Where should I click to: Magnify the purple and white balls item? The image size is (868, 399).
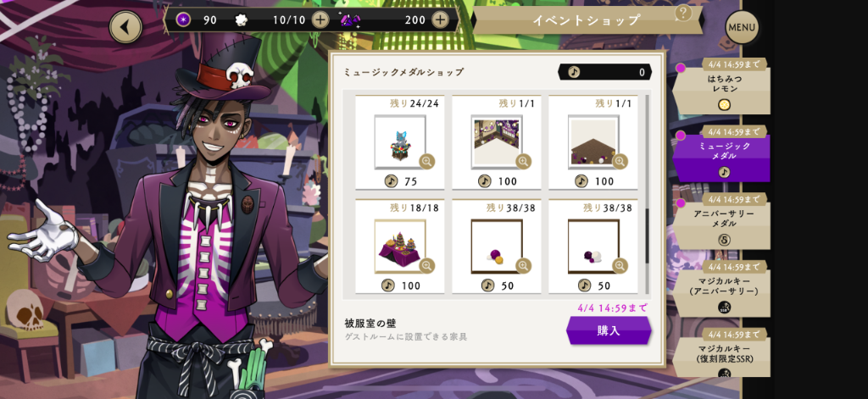620,266
